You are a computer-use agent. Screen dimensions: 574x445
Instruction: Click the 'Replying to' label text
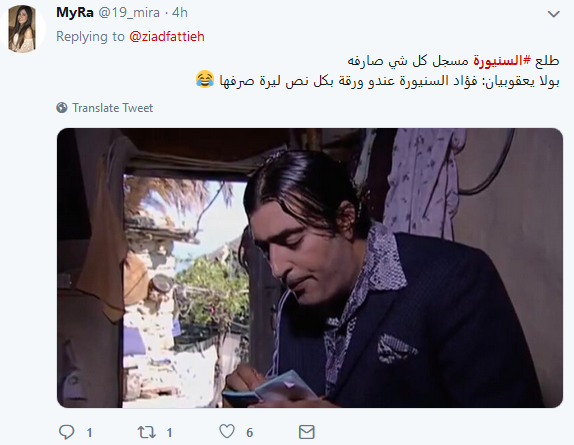pyautogui.click(x=90, y=37)
